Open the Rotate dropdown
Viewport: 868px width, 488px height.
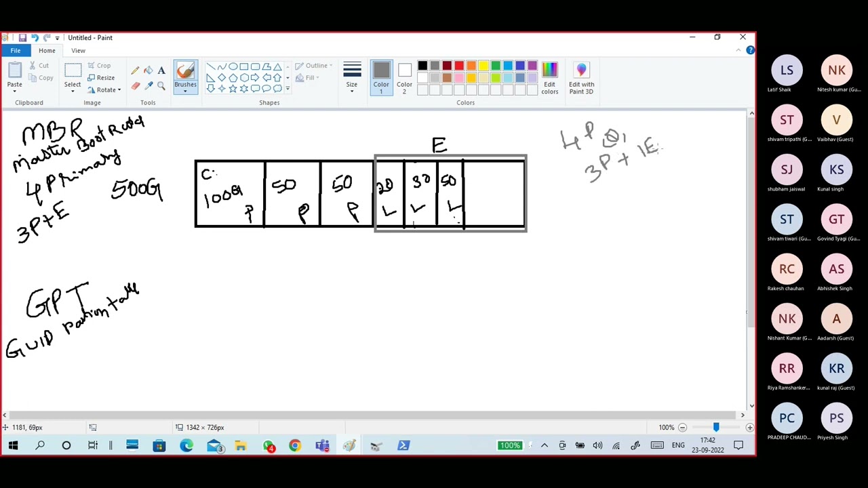tap(104, 90)
